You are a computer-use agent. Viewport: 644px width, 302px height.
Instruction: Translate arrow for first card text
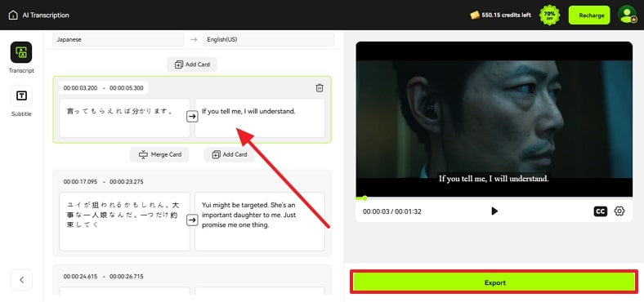coord(192,117)
